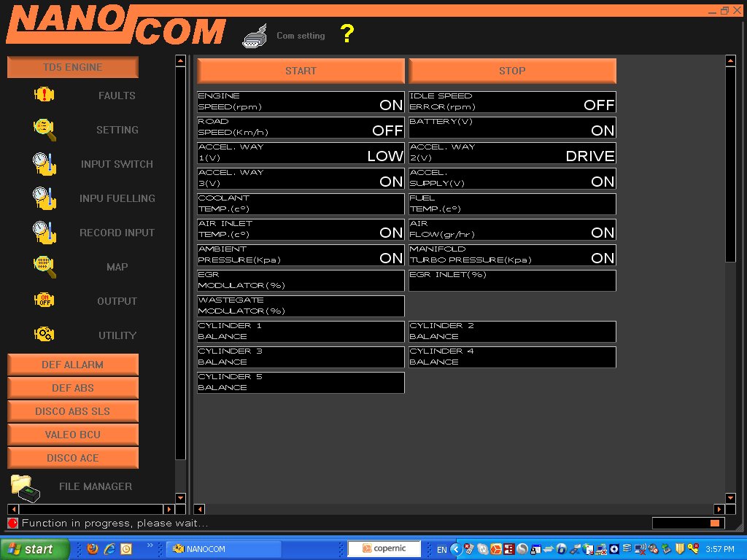This screenshot has width=747, height=560.
Task: Expand the DEF ABS section
Action: point(73,388)
